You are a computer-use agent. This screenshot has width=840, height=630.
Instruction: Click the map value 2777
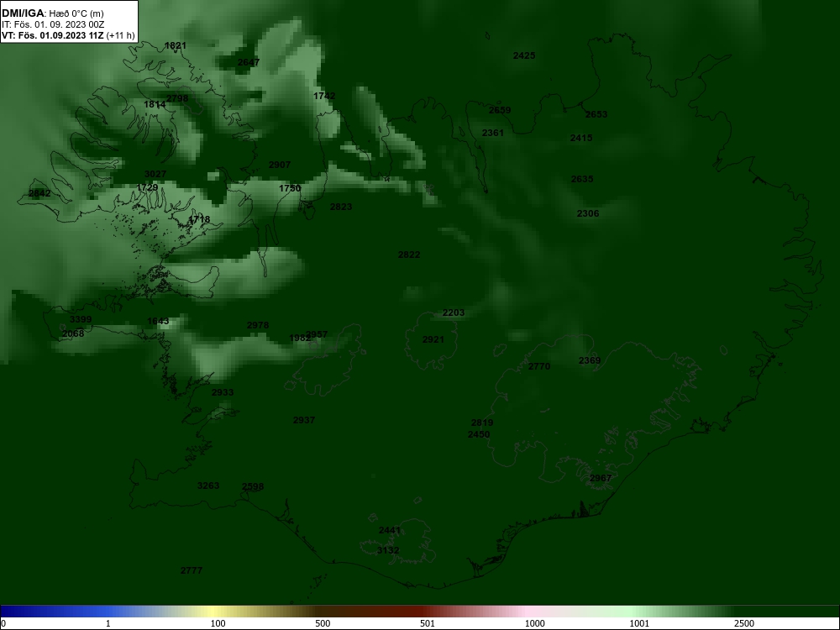coord(192,570)
